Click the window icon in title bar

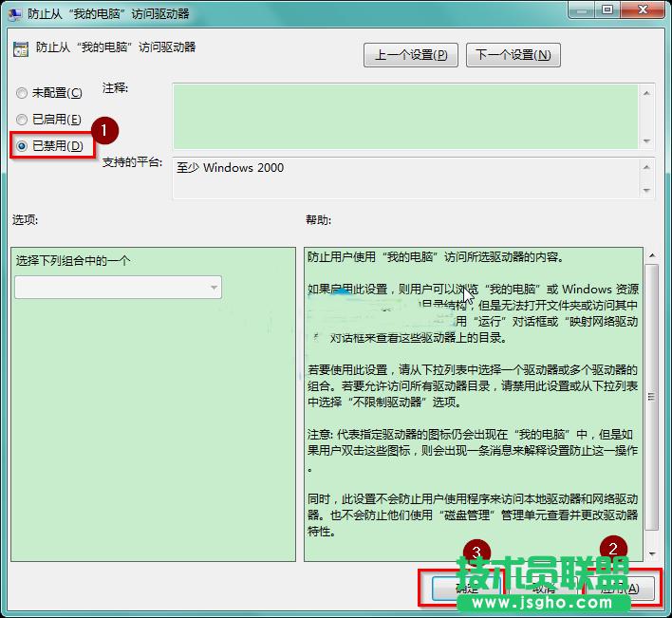[14, 14]
